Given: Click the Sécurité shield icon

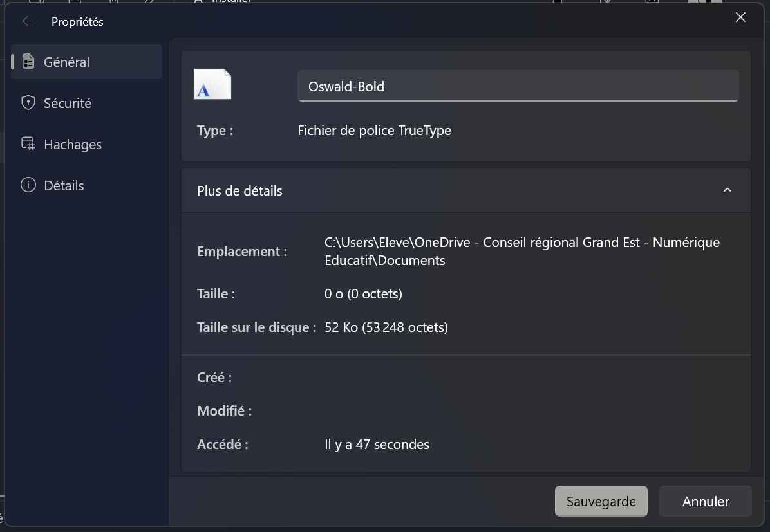Looking at the screenshot, I should (x=27, y=103).
